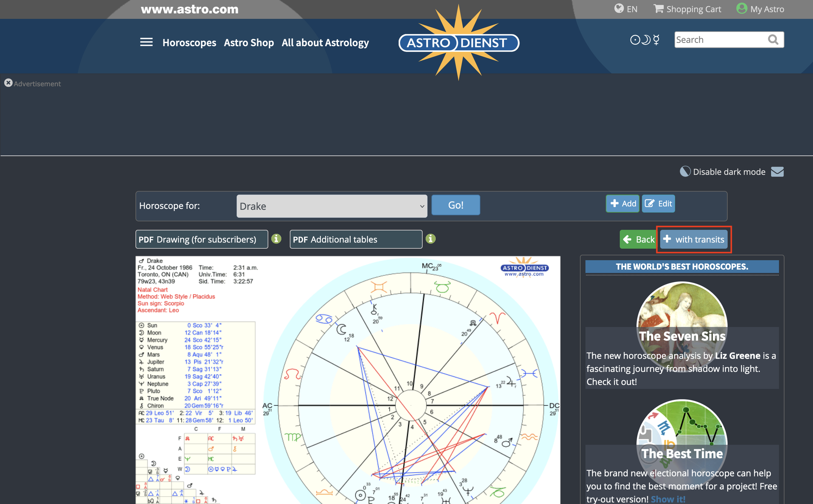This screenshot has height=504, width=813.
Task: Disable dark mode toggle
Action: (x=722, y=172)
